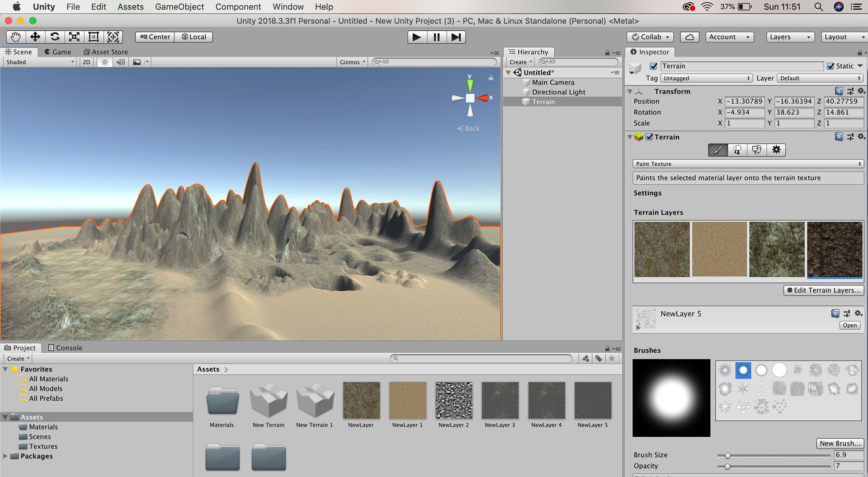868x477 pixels.
Task: Open macOS Spotlight search
Action: tap(819, 7)
